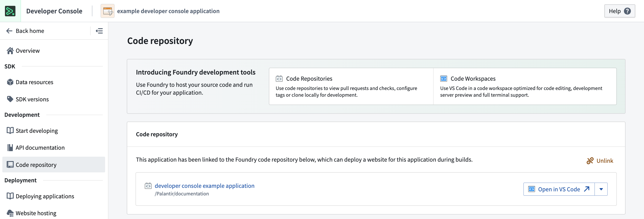Click the Back home arrow icon
Viewport: 644px width, 219px height.
tap(9, 31)
